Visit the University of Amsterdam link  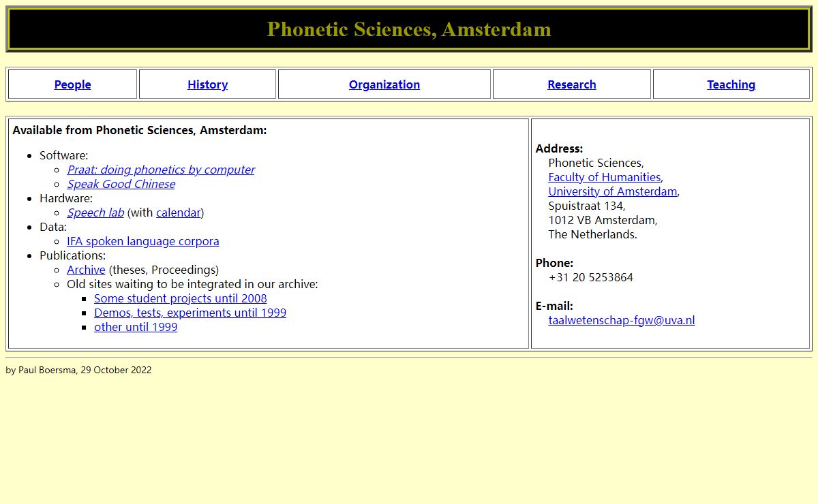coord(613,191)
